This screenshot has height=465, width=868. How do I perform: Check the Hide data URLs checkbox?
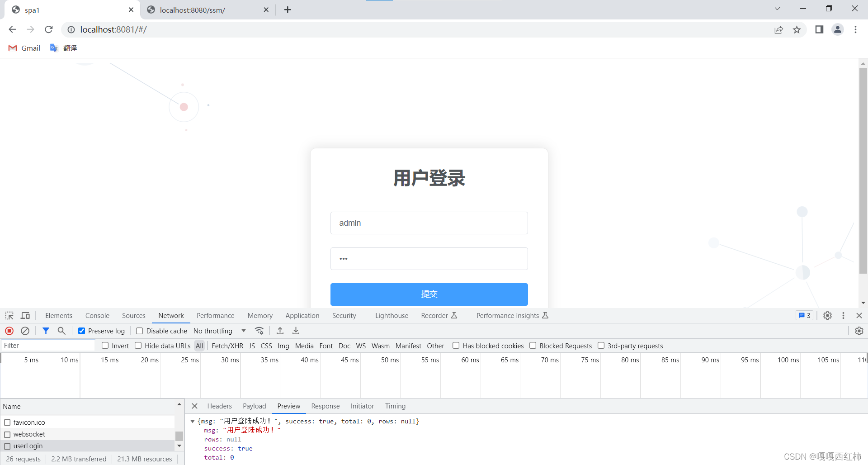click(138, 346)
